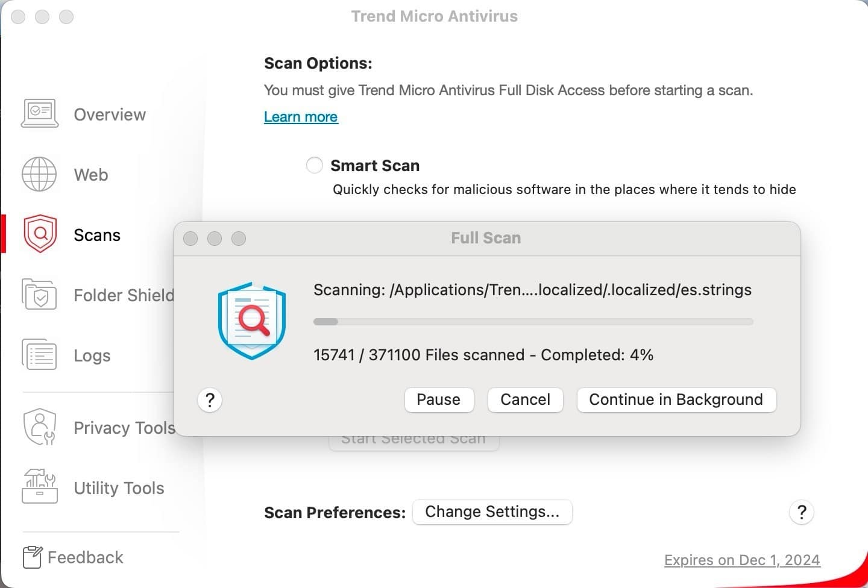Screen dimensions: 868x588
Task: Click the 15741 / 371100 Files scanned text
Action: 483,355
